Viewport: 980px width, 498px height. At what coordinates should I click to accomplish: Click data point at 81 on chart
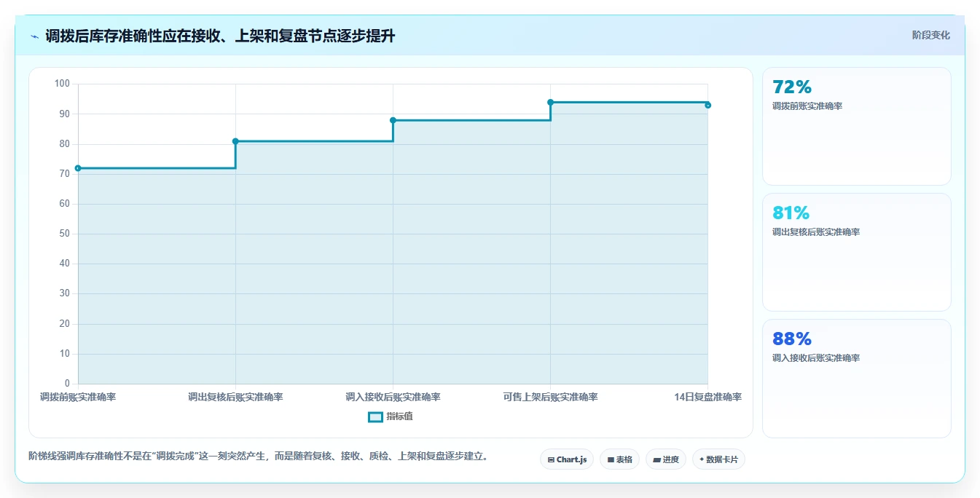(235, 141)
